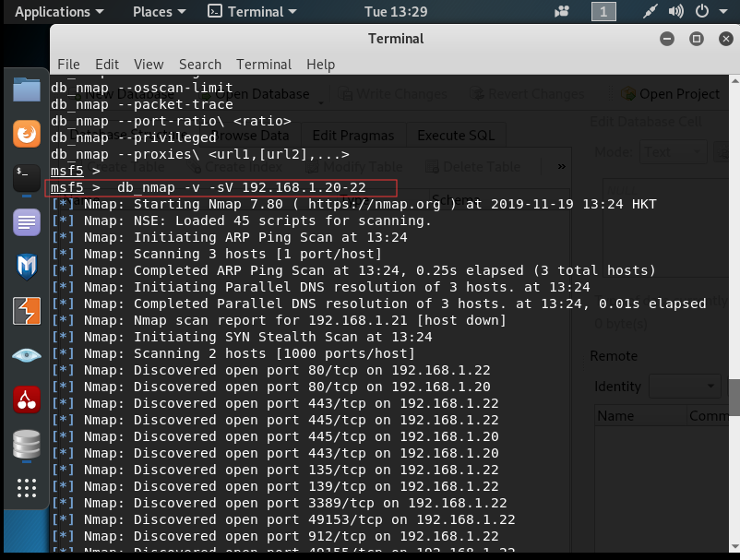Show all applications grid
The width and height of the screenshot is (740, 560).
pyautogui.click(x=27, y=488)
